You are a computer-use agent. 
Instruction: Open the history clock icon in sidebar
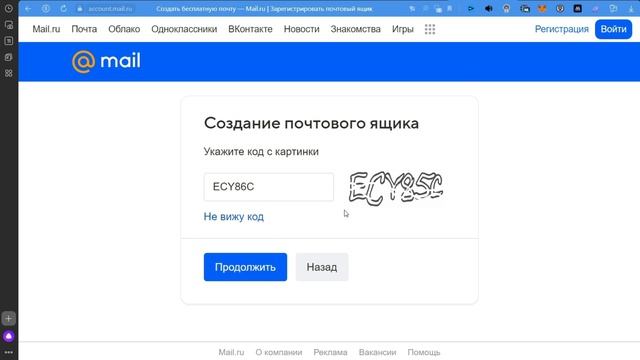9,9
